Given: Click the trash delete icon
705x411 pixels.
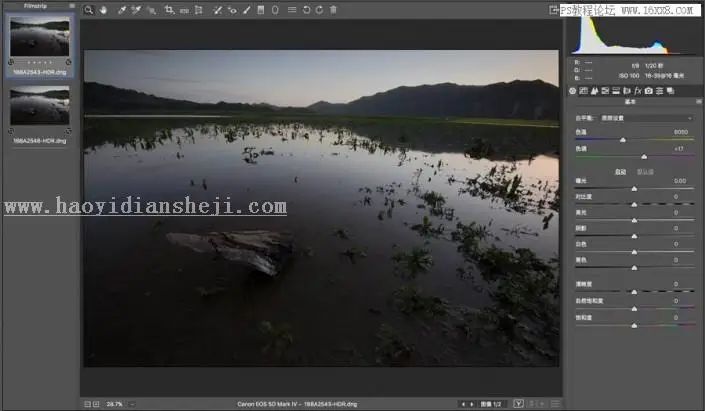Looking at the screenshot, I should (x=333, y=9).
